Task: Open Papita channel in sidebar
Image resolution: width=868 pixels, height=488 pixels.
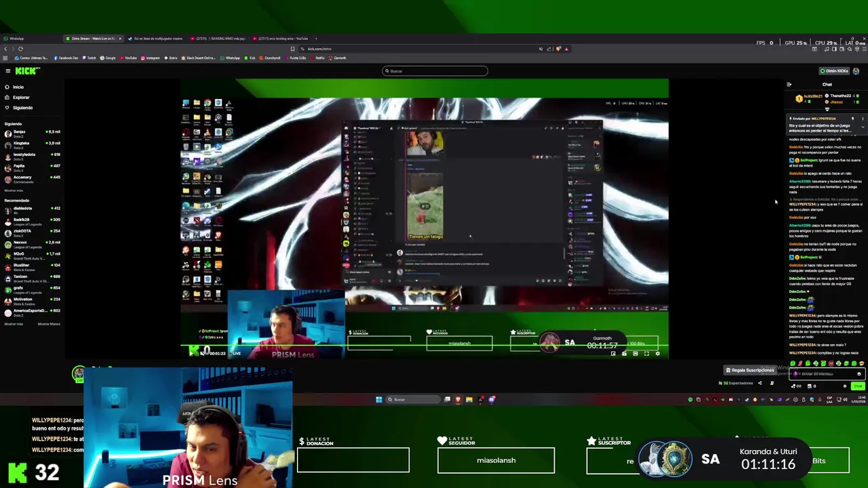Action: tap(32, 167)
